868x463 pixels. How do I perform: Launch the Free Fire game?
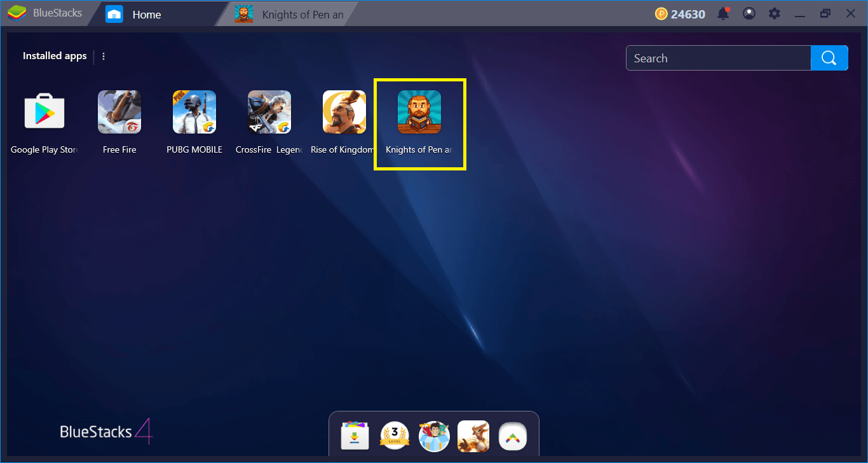(x=119, y=113)
